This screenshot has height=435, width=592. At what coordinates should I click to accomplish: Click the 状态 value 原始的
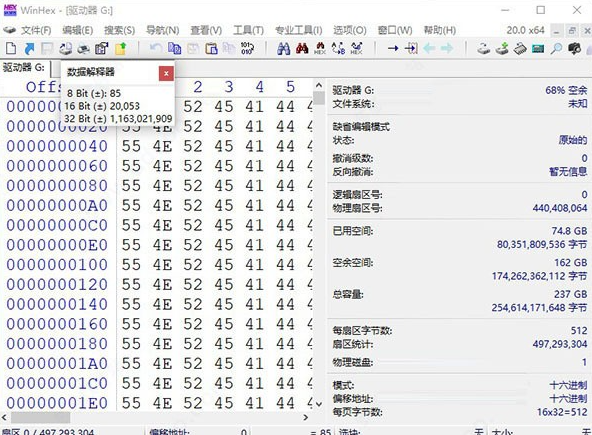(573, 140)
